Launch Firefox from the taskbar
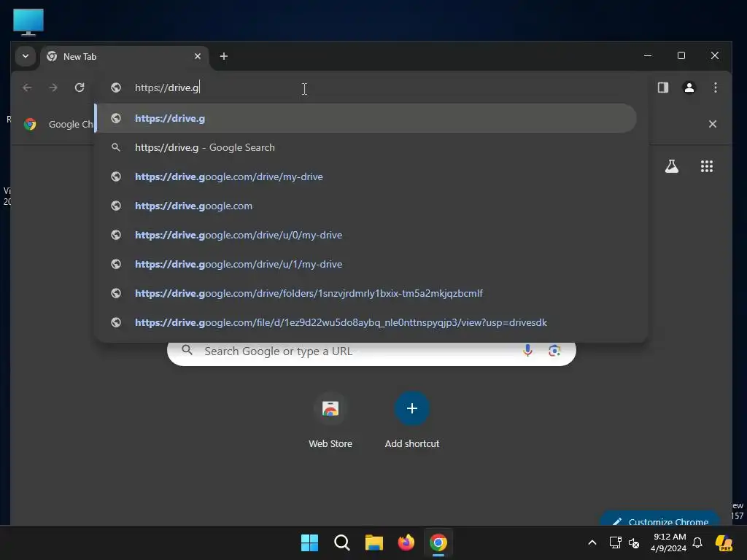Screen dimensions: 747x560 tap(406, 542)
